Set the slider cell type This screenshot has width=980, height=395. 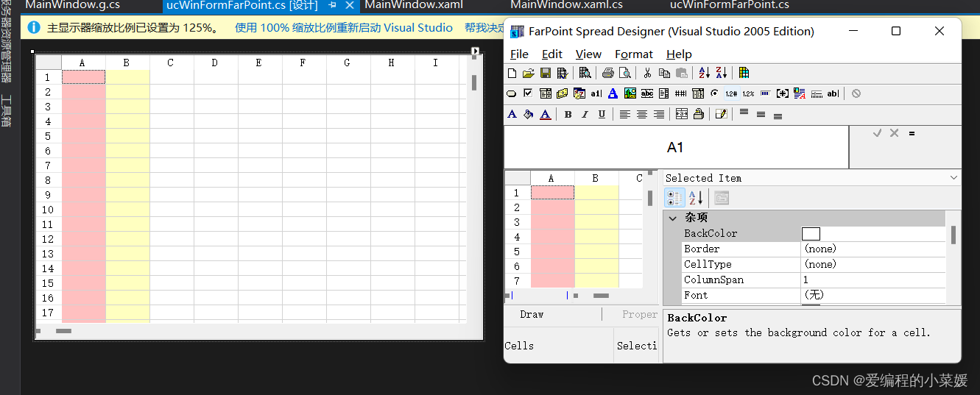[x=817, y=94]
